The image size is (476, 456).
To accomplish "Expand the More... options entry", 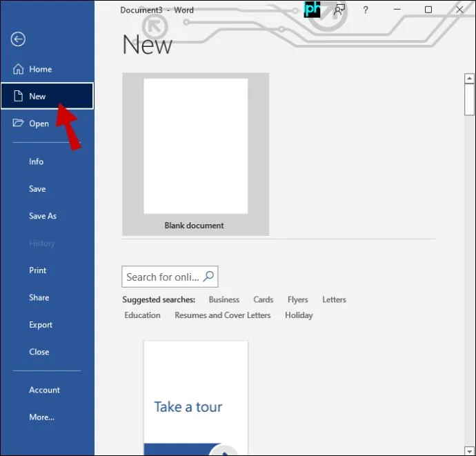I will [x=41, y=417].
